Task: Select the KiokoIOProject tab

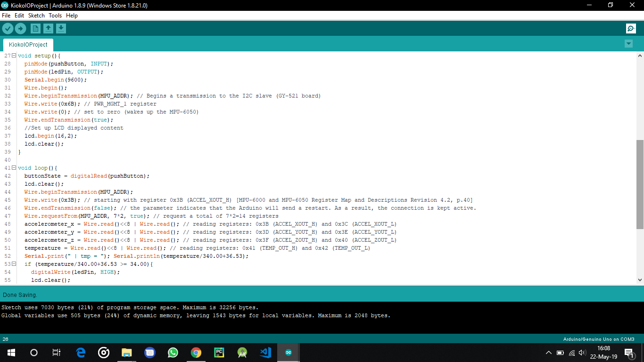Action: click(x=28, y=45)
